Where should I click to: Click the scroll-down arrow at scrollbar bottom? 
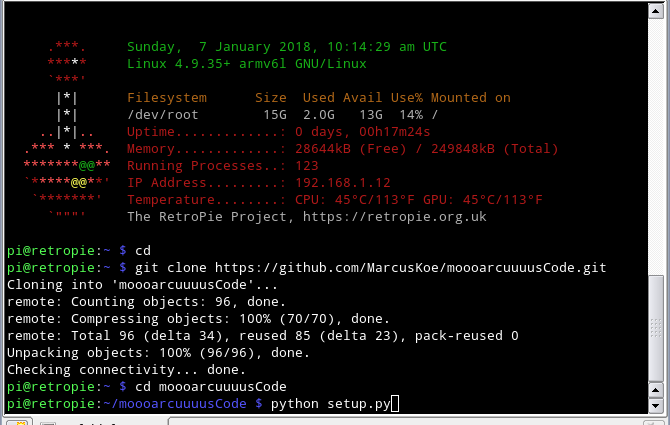[655, 405]
